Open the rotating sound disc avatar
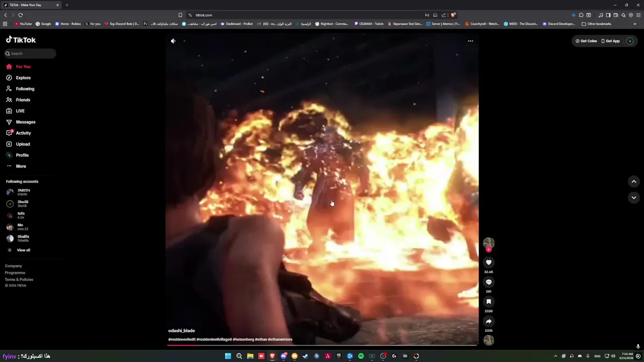Screen dimensions: 644x362 [x=489, y=340]
